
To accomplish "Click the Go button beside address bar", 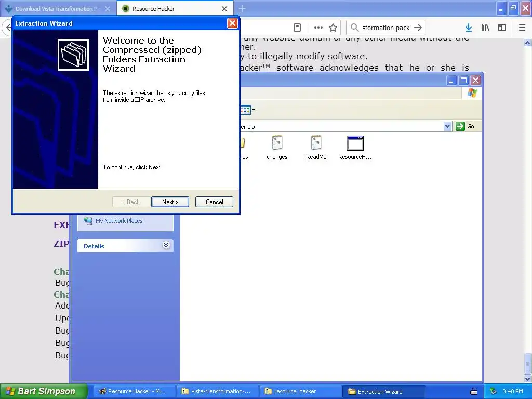I will click(x=465, y=126).
